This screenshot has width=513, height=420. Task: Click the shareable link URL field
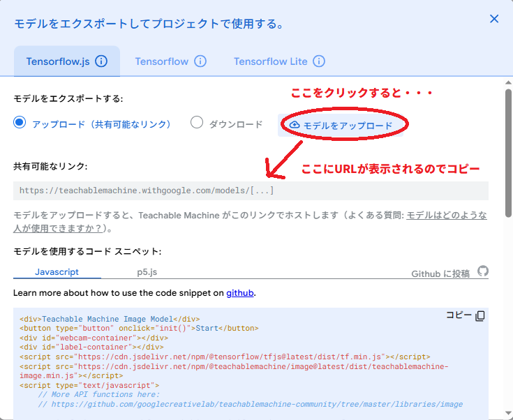click(x=251, y=190)
